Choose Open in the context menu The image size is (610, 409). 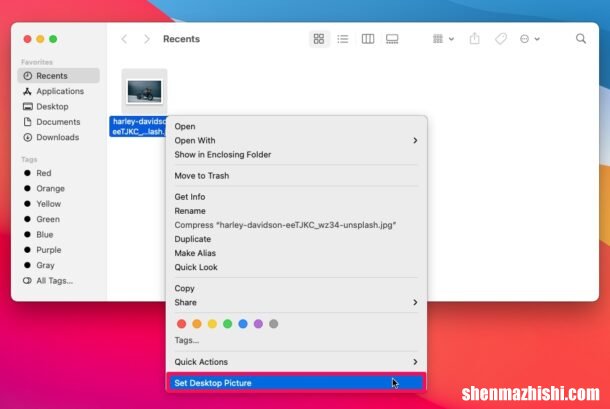(296, 126)
